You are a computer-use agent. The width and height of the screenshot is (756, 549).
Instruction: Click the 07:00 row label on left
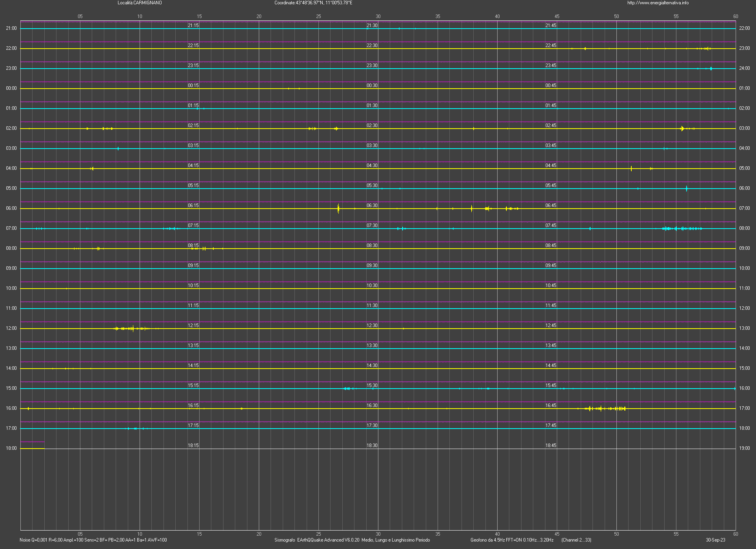click(11, 228)
